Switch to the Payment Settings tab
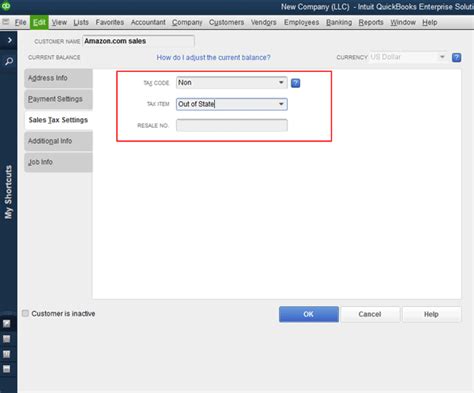This screenshot has width=474, height=393. (58, 99)
